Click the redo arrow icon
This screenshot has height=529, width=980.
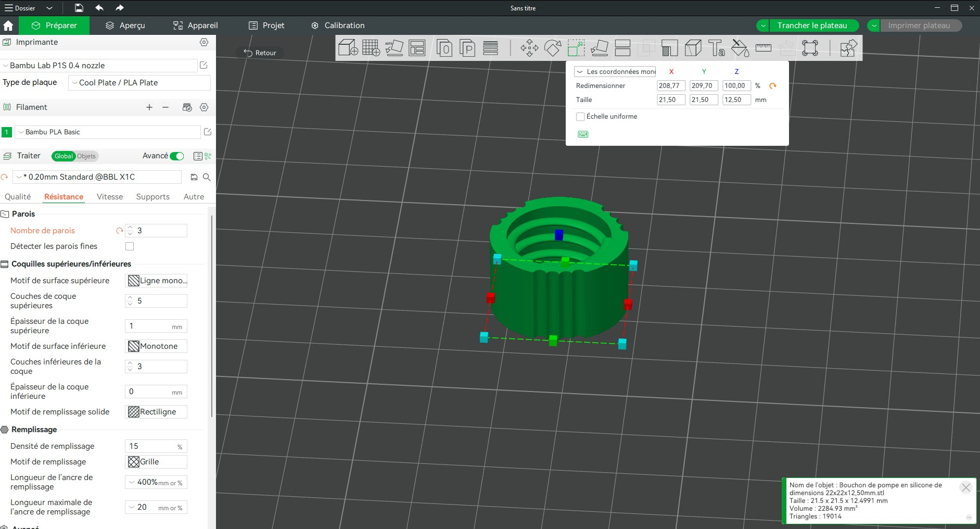pos(120,8)
